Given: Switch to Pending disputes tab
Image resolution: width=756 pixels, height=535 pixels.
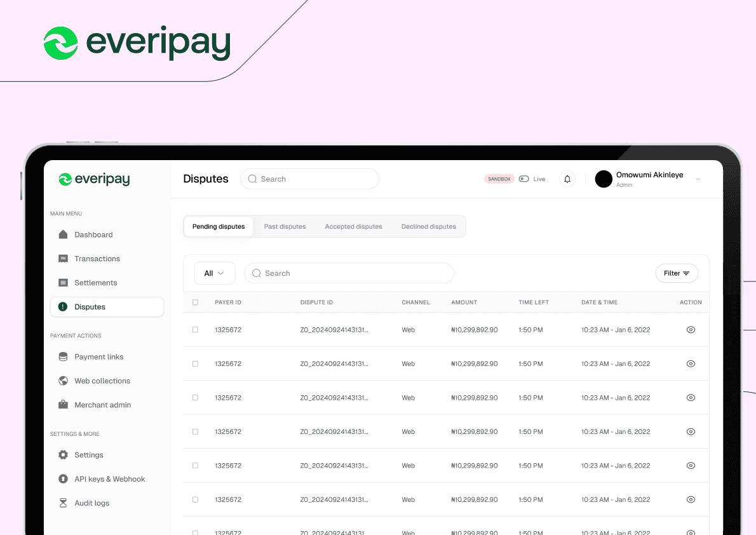Looking at the screenshot, I should point(219,226).
